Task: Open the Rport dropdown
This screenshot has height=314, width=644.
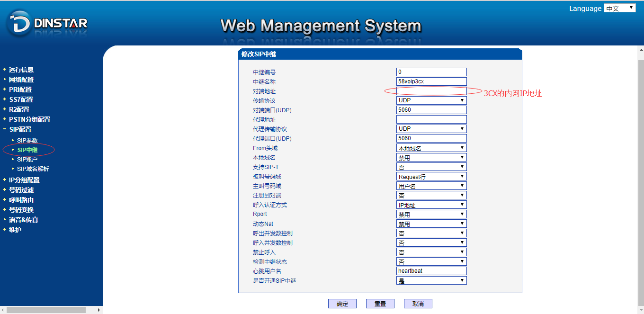Action: pos(431,214)
